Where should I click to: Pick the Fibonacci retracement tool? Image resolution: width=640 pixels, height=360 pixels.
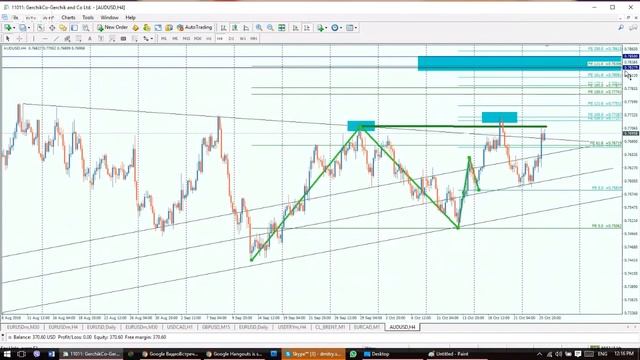tap(78, 38)
